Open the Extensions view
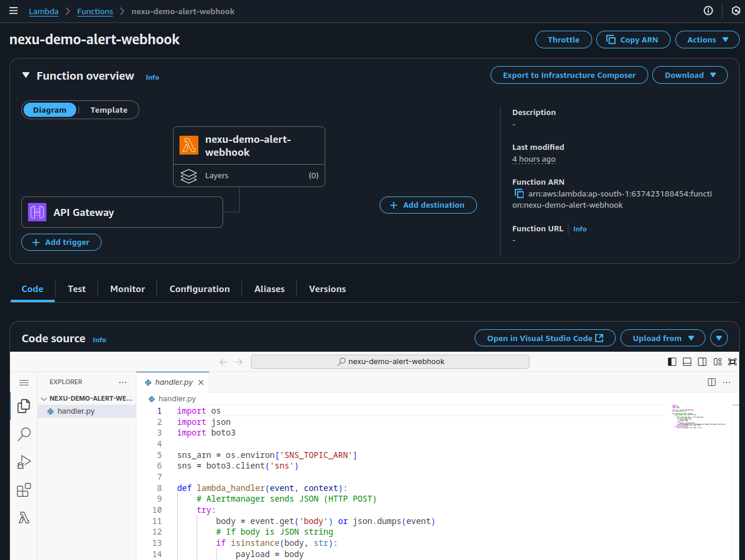Screen dimensions: 745x560 point(24,490)
